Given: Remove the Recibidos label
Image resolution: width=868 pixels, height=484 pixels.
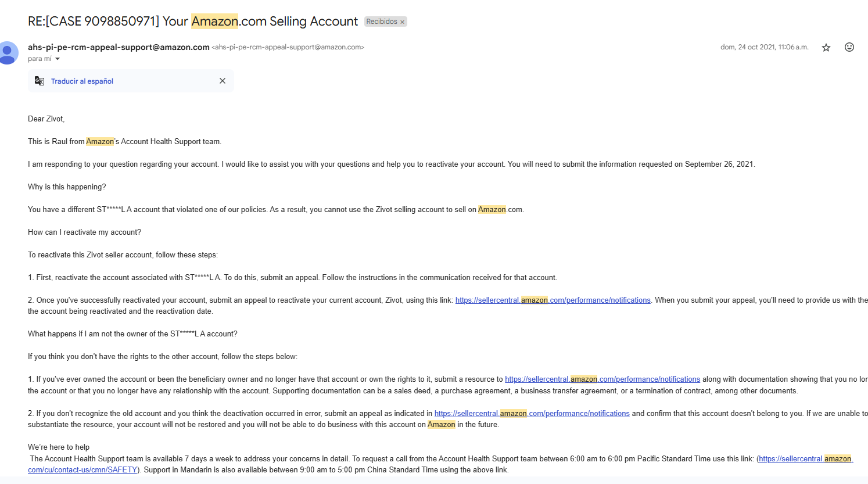Looking at the screenshot, I should (x=402, y=22).
